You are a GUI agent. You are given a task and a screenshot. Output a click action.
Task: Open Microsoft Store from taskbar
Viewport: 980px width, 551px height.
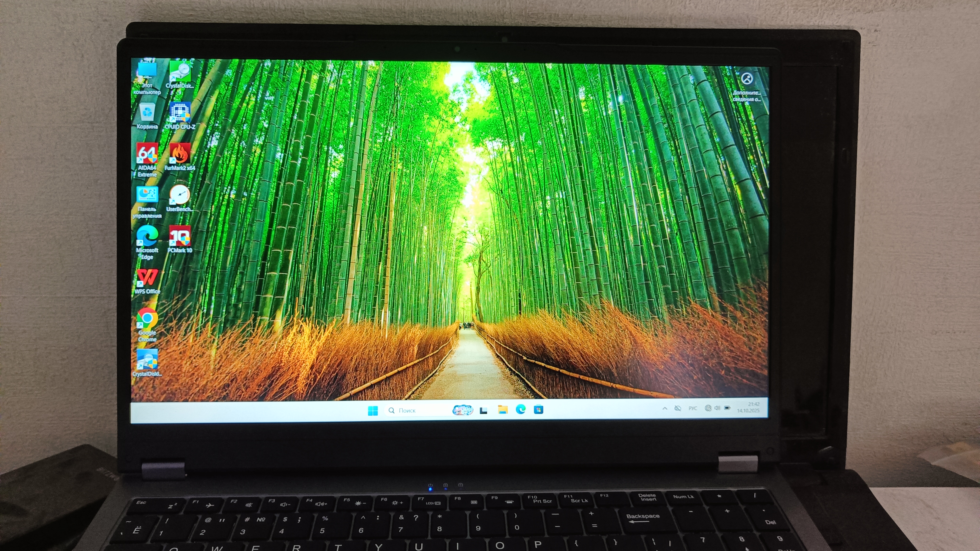click(538, 409)
